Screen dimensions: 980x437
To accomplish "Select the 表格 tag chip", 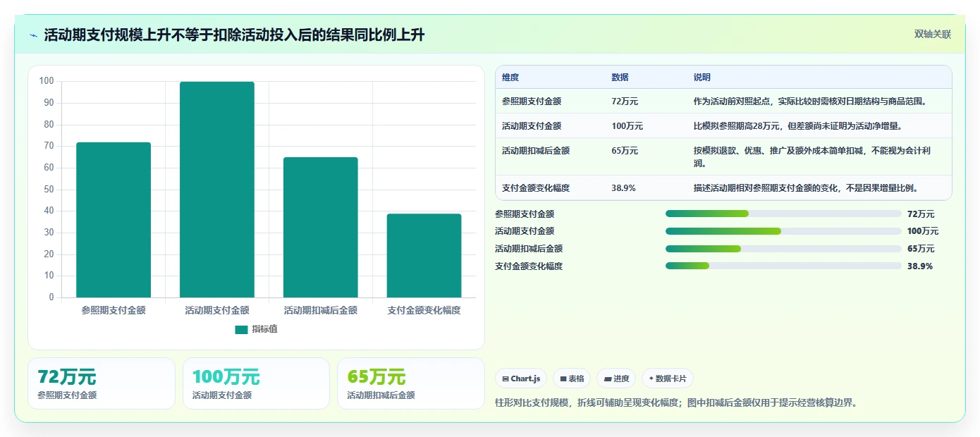I will pyautogui.click(x=572, y=378).
